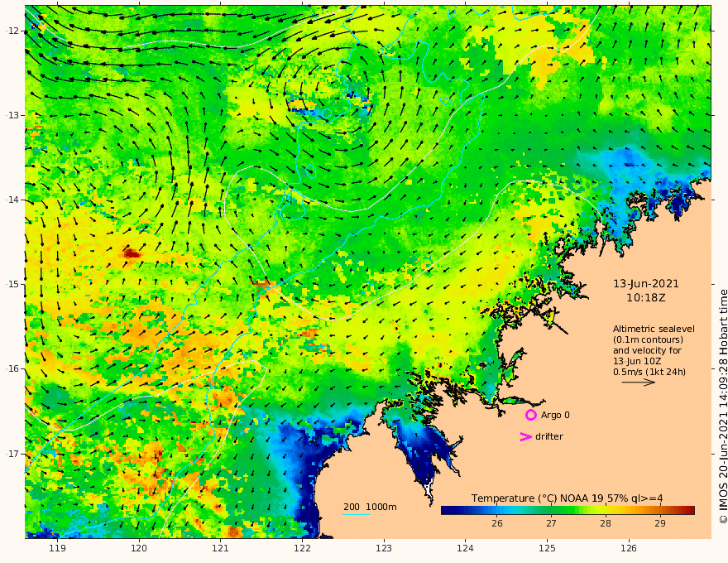The width and height of the screenshot is (728, 563).
Task: Click the temperature color bar
Action: pos(568,511)
